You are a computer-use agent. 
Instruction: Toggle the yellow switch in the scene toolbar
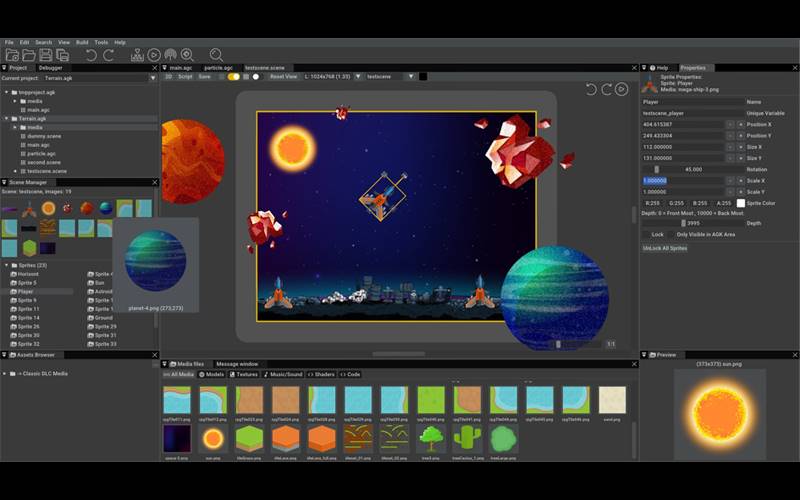(234, 76)
